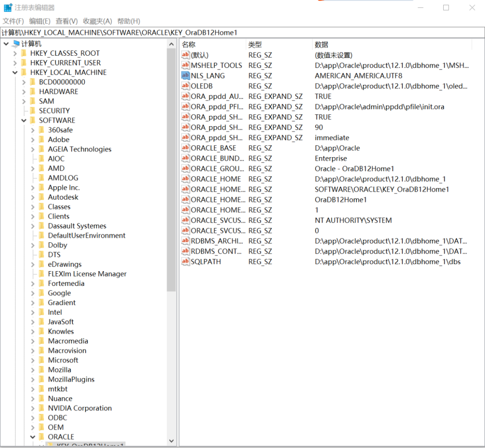485x448 pixels.
Task: Click the ORA_ppdd_AU... value icon
Action: [185, 96]
